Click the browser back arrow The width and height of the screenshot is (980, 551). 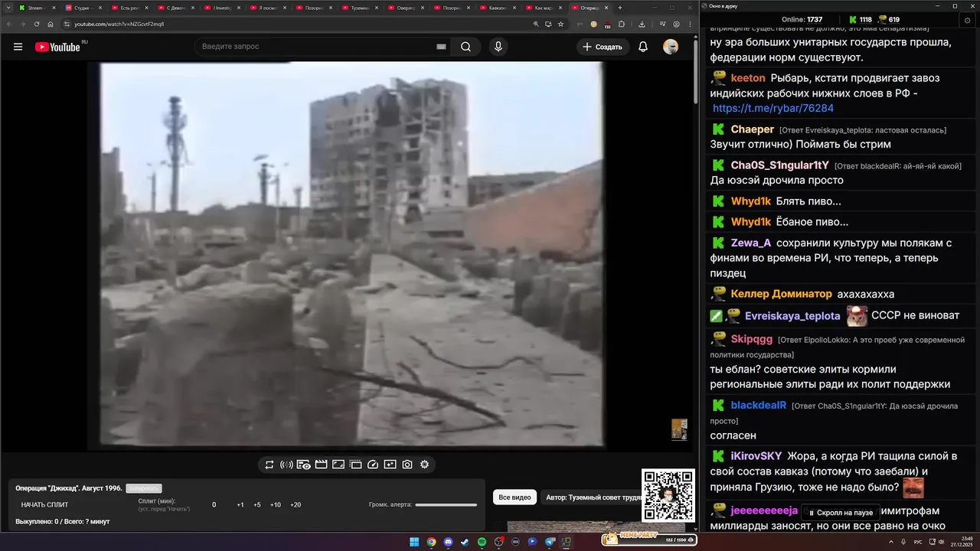point(11,24)
